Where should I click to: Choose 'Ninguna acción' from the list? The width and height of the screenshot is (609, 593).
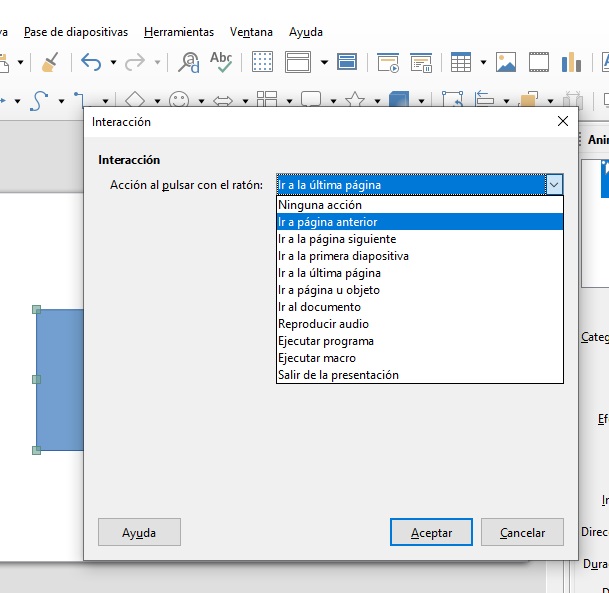(419, 205)
